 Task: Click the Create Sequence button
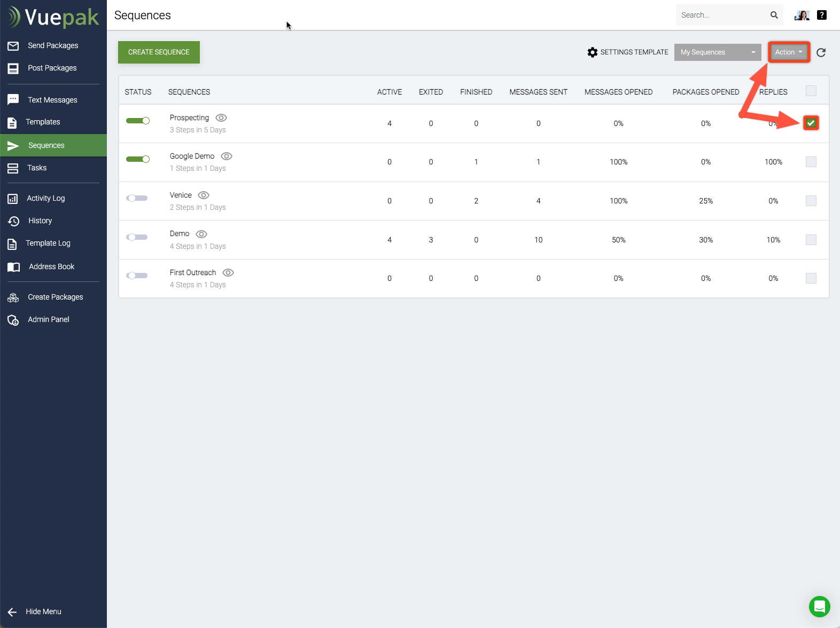159,52
